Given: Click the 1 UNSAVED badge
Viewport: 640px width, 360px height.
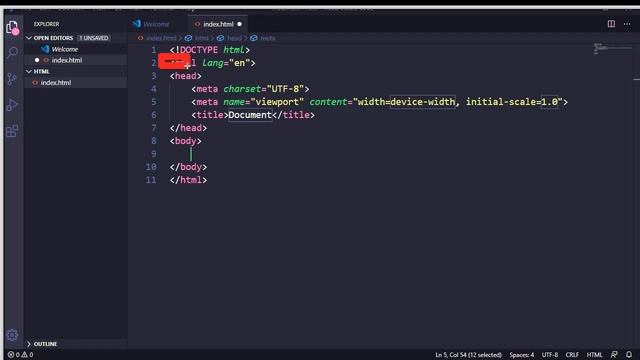Looking at the screenshot, I should click(93, 38).
